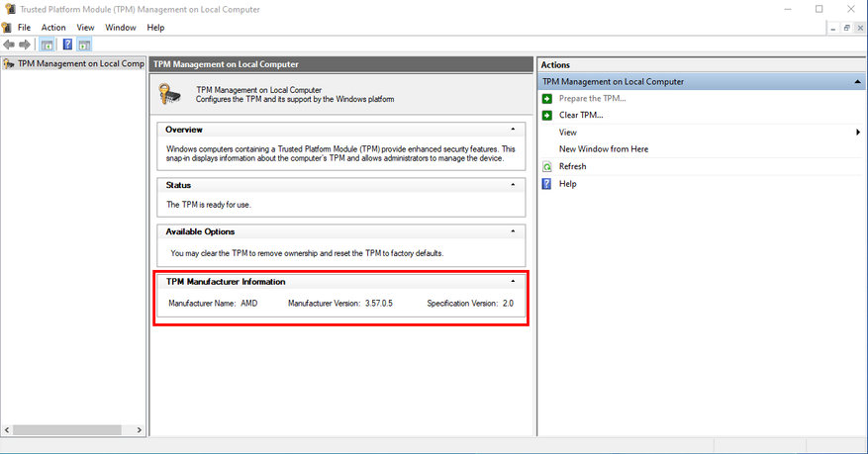Open the Window menu
The width and height of the screenshot is (868, 454).
point(120,28)
